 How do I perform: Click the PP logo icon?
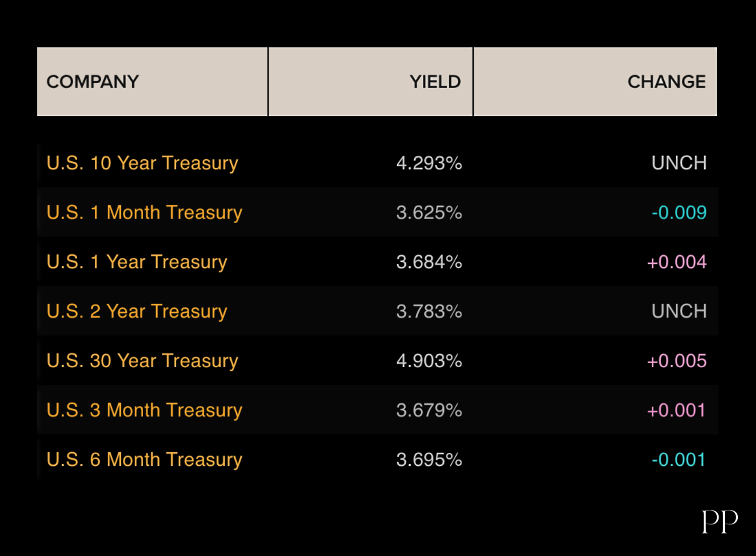click(720, 521)
